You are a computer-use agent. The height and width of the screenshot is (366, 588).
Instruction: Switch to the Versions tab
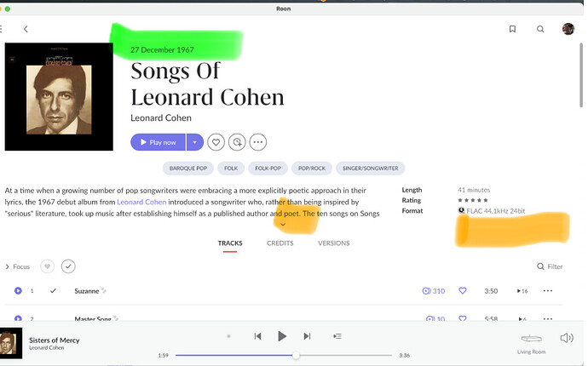point(333,243)
